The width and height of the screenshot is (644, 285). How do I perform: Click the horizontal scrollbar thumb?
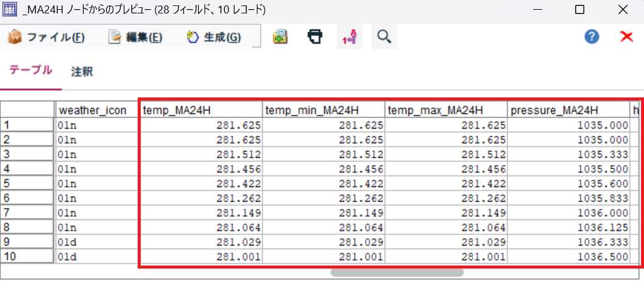coord(397,272)
